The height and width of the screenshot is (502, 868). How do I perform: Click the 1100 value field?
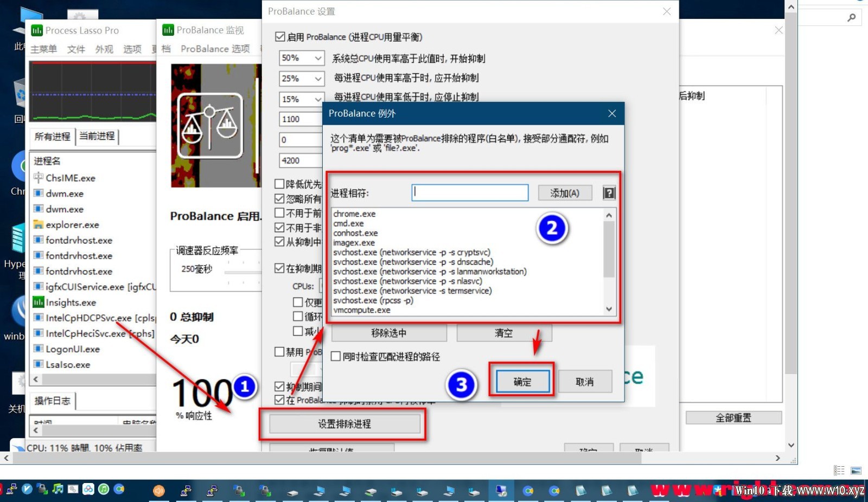pos(301,119)
